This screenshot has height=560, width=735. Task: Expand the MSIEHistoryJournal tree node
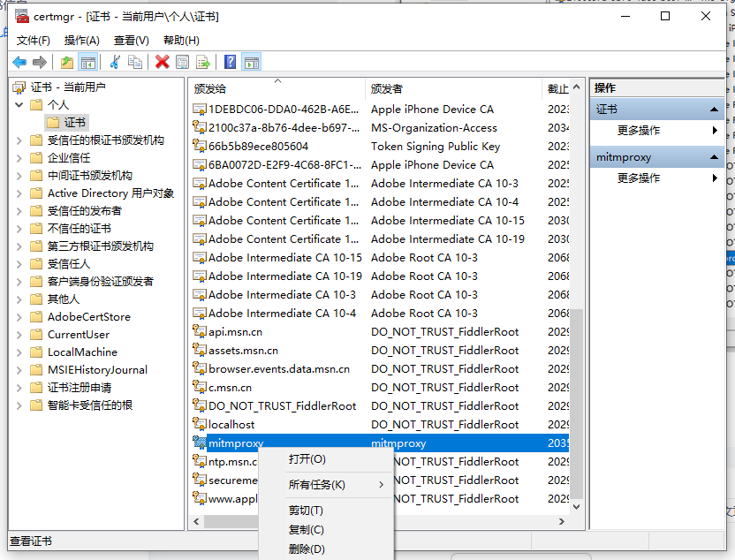tap(19, 370)
